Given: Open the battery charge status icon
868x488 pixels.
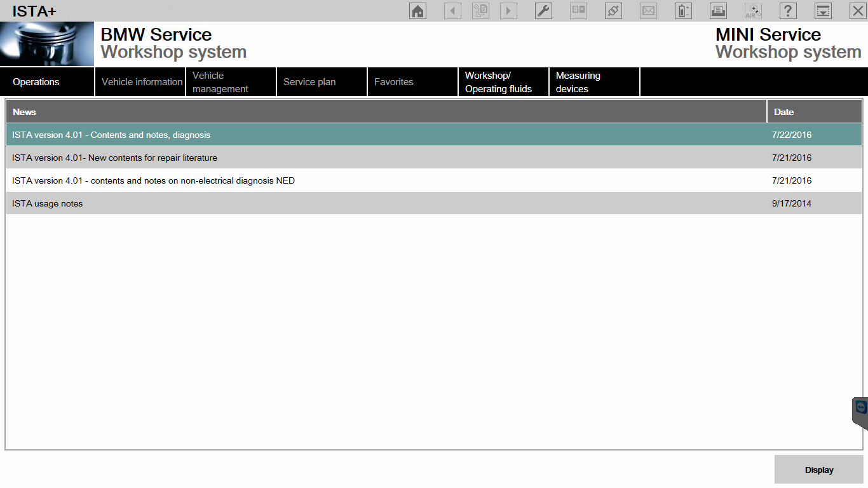Looking at the screenshot, I should point(683,11).
